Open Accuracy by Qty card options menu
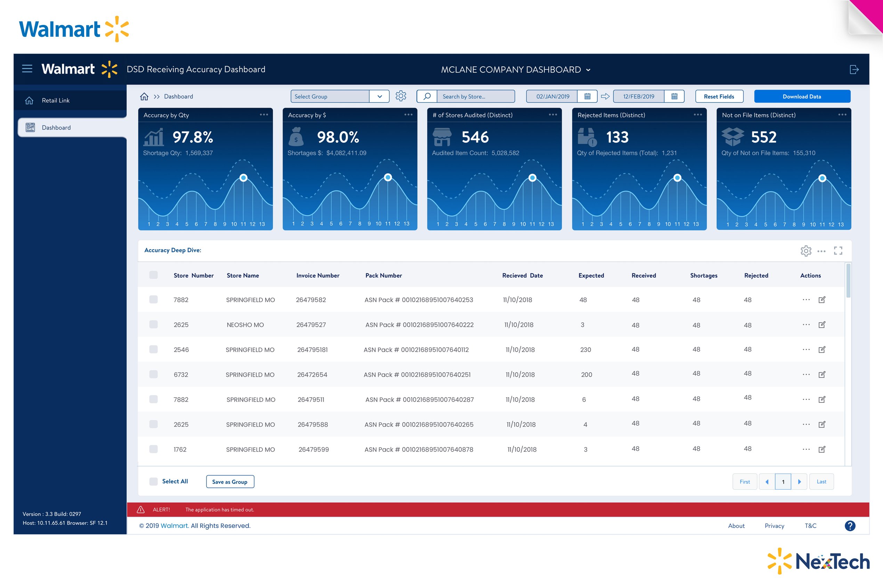Screen dimensions: 883x588 tap(264, 115)
